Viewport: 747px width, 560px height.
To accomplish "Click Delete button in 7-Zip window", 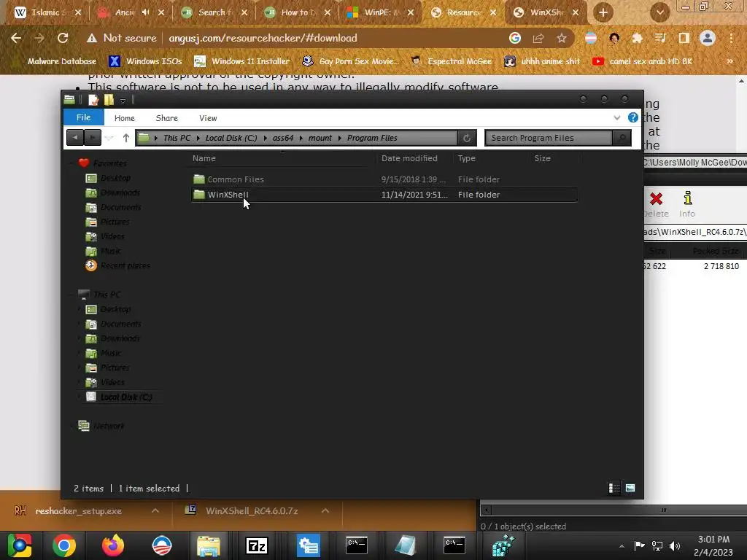I will [656, 204].
